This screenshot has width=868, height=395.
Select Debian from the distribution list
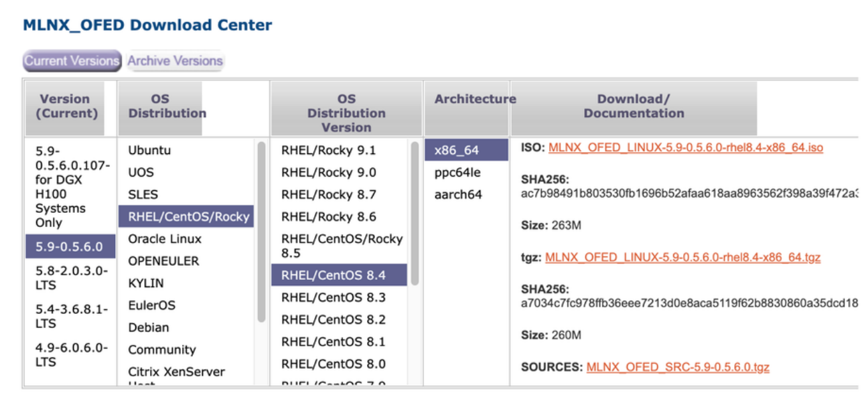[149, 327]
